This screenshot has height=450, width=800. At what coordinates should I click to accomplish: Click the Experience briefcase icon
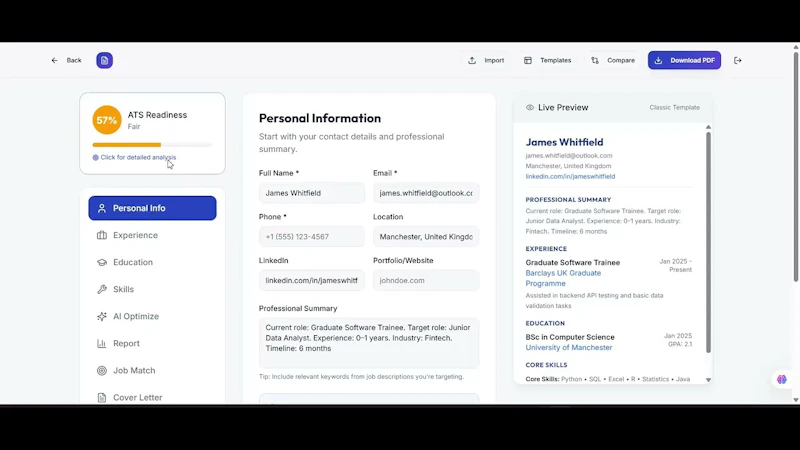click(102, 235)
